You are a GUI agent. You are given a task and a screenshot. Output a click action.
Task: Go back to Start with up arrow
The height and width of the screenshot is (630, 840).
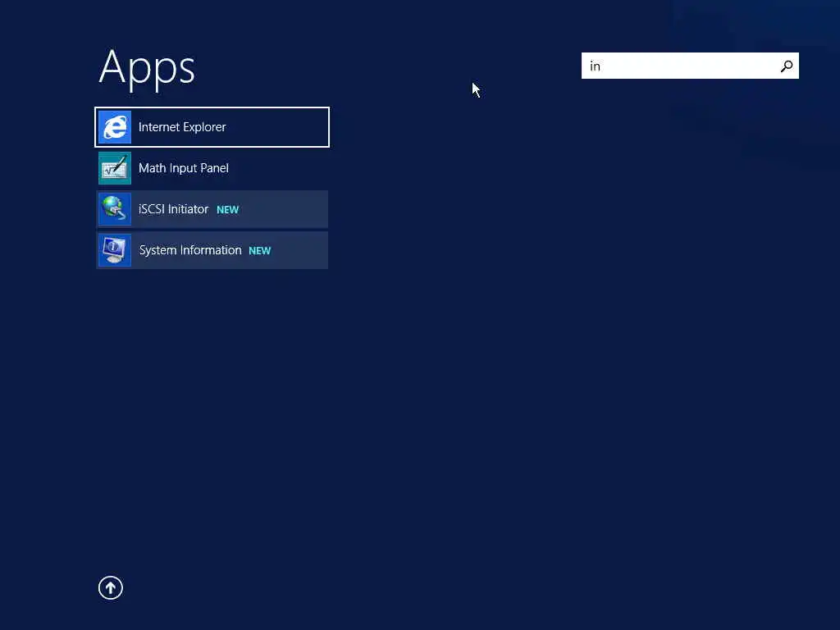coord(111,587)
